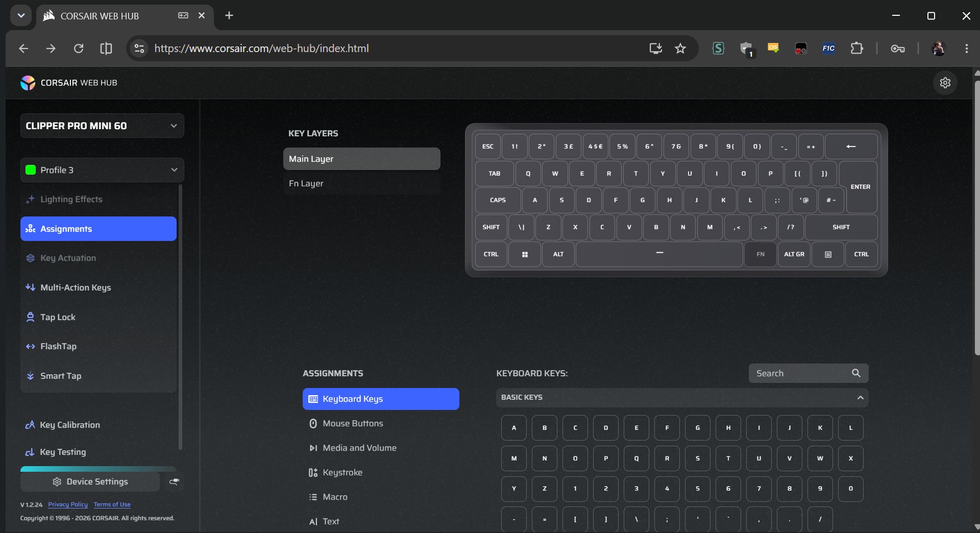The width and height of the screenshot is (980, 533).
Task: Select the Windows key on the keyboard
Action: pyautogui.click(x=525, y=254)
